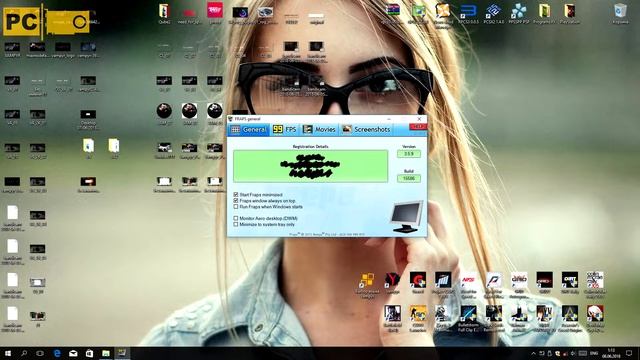
Task: Toggle Start Fraps minimized checkbox
Action: pyautogui.click(x=236, y=195)
